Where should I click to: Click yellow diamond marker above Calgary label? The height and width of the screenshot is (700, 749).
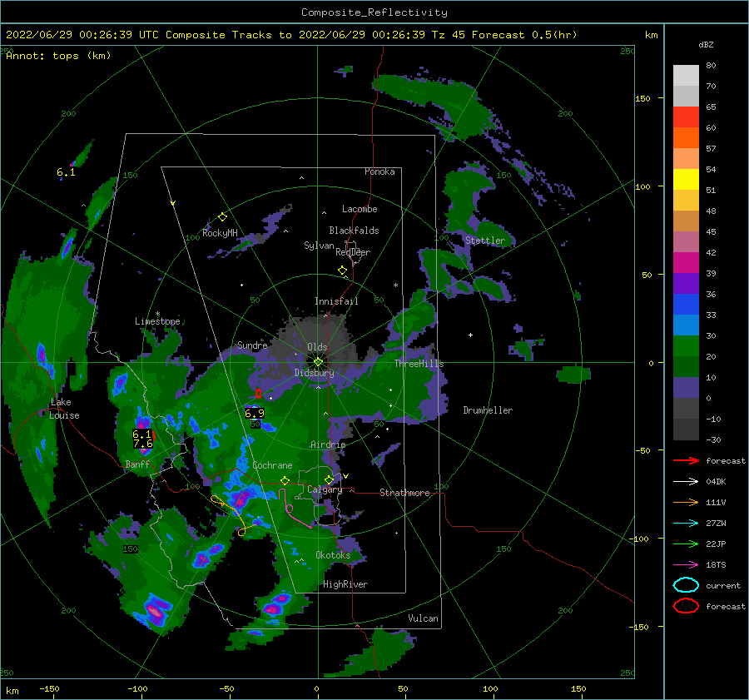(329, 479)
